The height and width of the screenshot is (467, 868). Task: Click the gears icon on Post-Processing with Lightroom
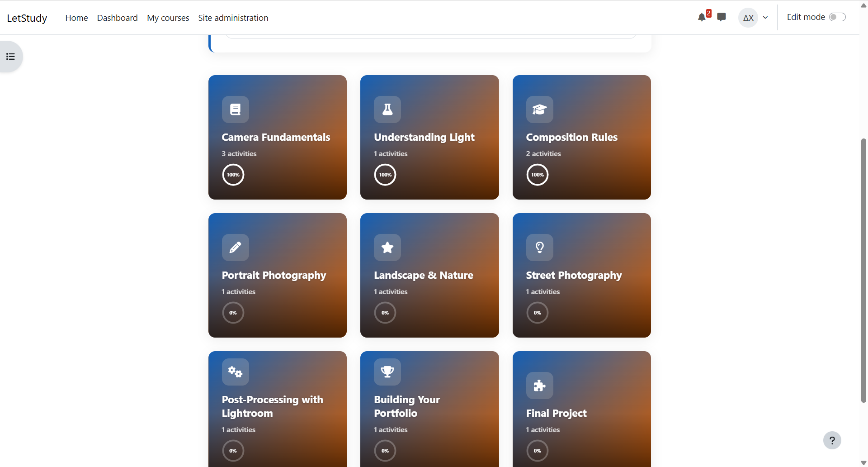tap(235, 372)
